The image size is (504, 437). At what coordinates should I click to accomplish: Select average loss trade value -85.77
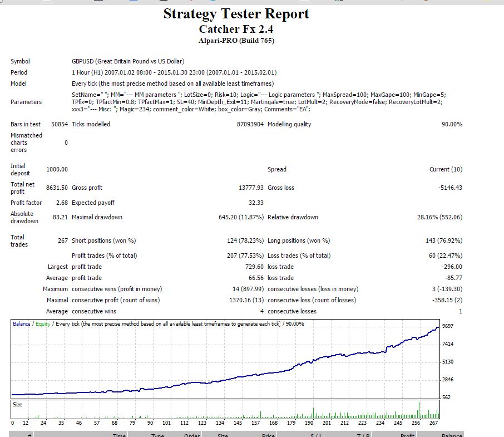point(453,278)
